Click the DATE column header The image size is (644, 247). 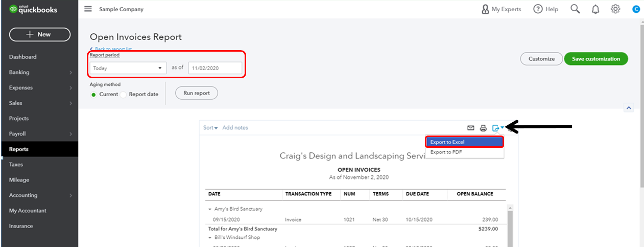click(214, 194)
